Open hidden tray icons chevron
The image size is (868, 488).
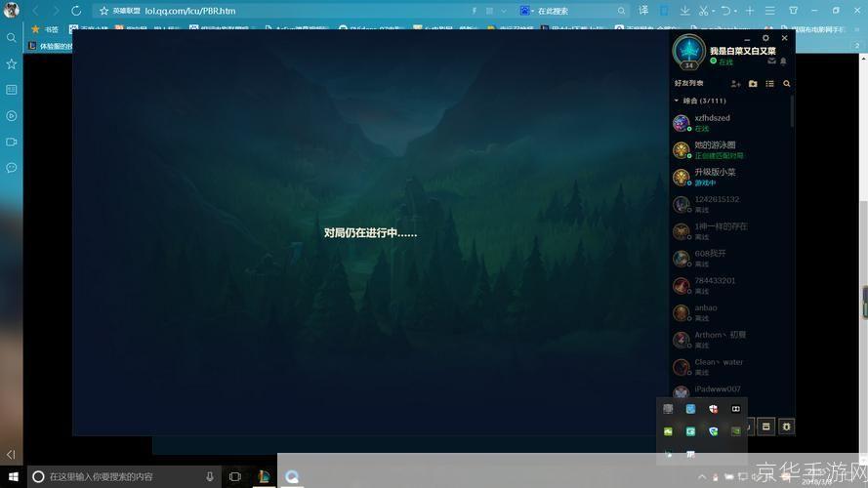tap(702, 476)
